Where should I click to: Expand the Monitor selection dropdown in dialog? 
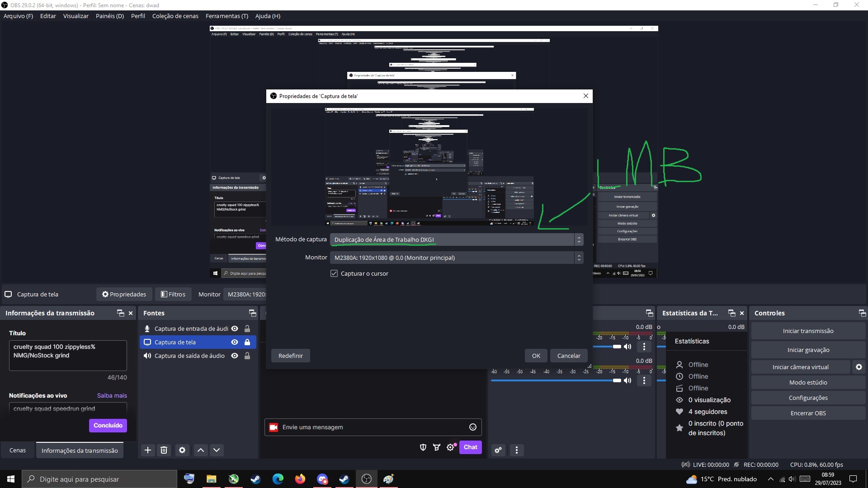(457, 258)
